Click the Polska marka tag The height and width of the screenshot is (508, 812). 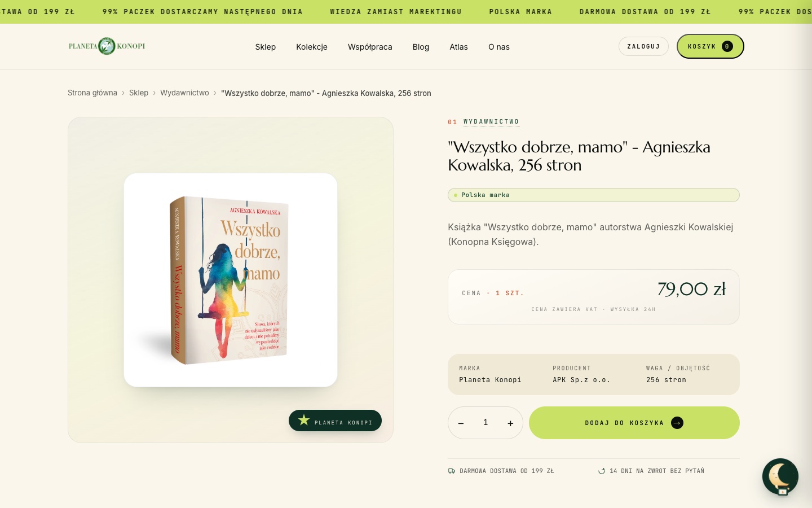point(593,195)
